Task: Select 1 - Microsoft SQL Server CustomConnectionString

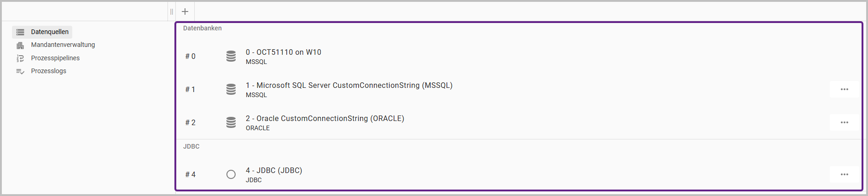Action: pyautogui.click(x=349, y=86)
